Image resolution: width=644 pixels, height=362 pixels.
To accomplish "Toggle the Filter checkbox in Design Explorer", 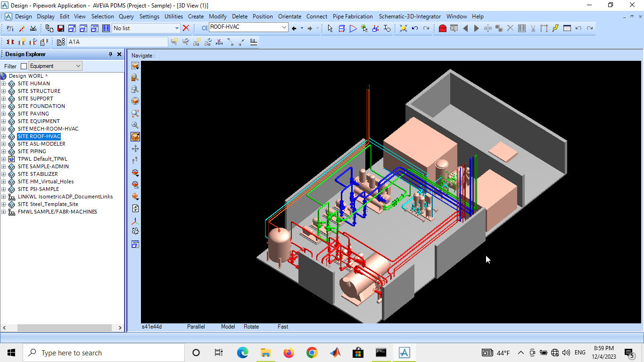I will 24,66.
